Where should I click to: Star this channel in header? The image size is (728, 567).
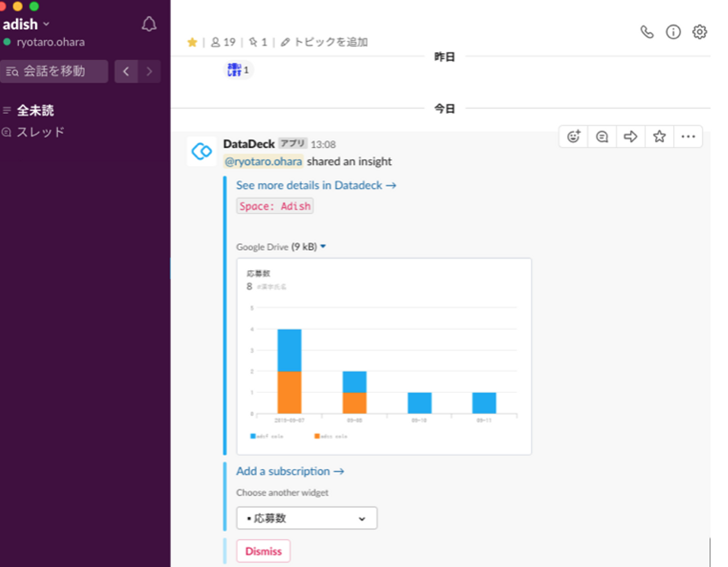[x=192, y=42]
